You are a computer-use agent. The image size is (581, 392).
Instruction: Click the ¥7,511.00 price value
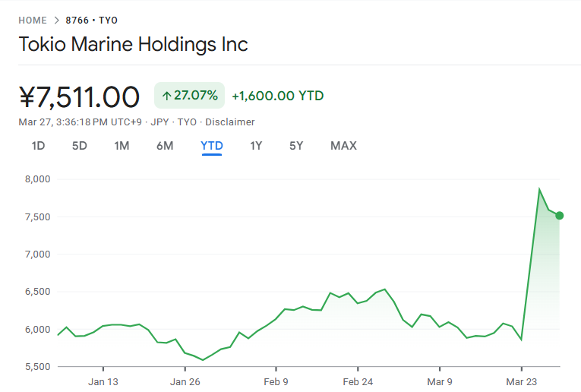click(x=79, y=97)
